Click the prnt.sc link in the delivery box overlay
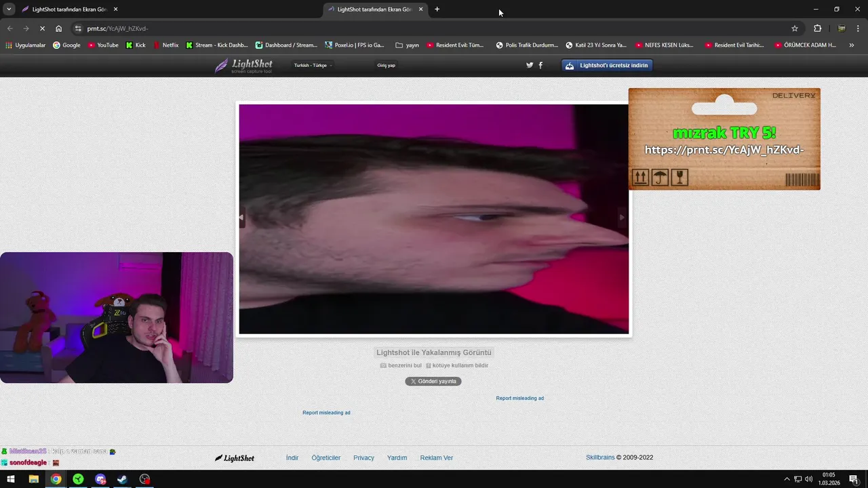The height and width of the screenshot is (488, 868). (x=724, y=150)
